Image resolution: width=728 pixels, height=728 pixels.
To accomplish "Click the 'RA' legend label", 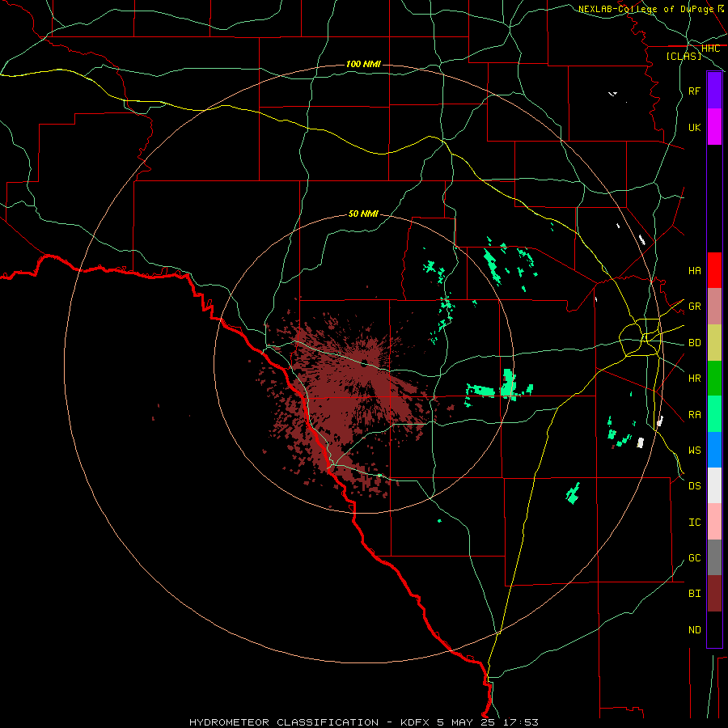I will point(694,415).
